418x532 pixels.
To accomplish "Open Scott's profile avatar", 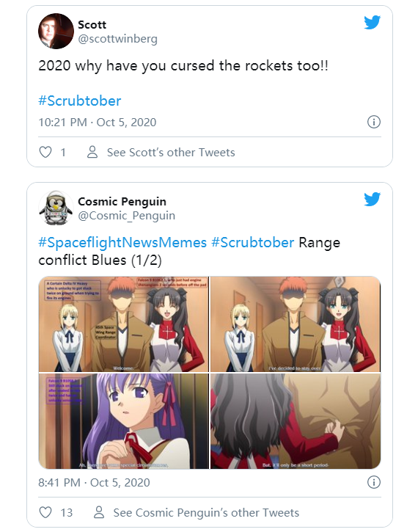I will (x=56, y=32).
